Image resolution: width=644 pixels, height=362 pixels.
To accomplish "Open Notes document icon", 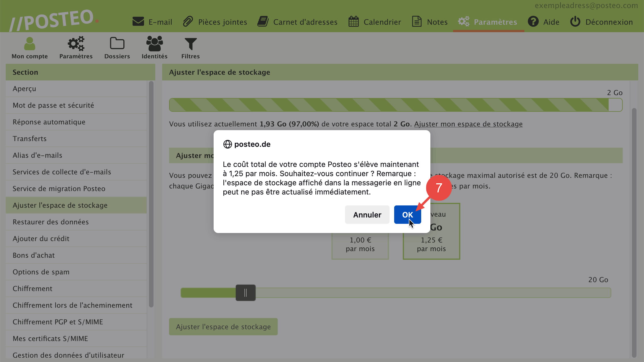I will tap(417, 22).
